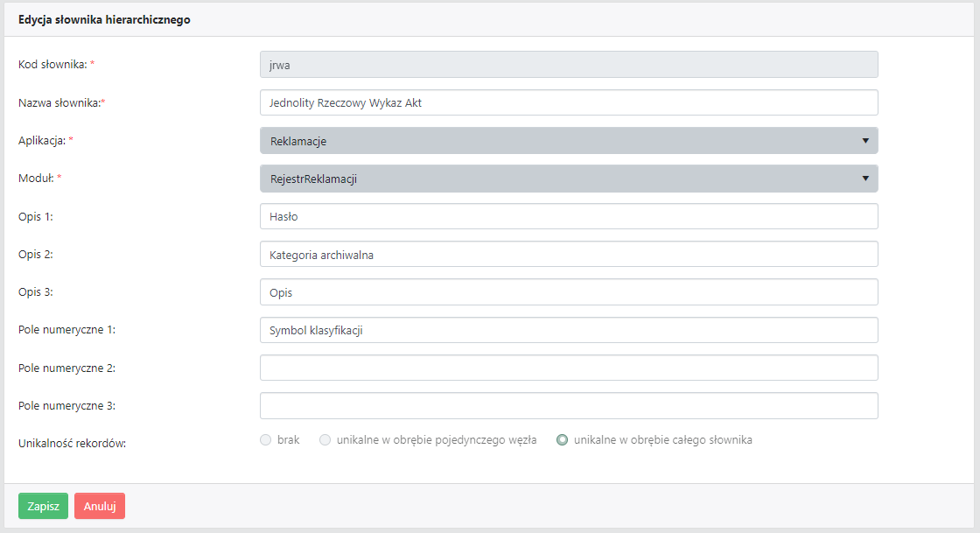Click into the empty Pole numeryczne 3 field
980x533 pixels.
(569, 406)
